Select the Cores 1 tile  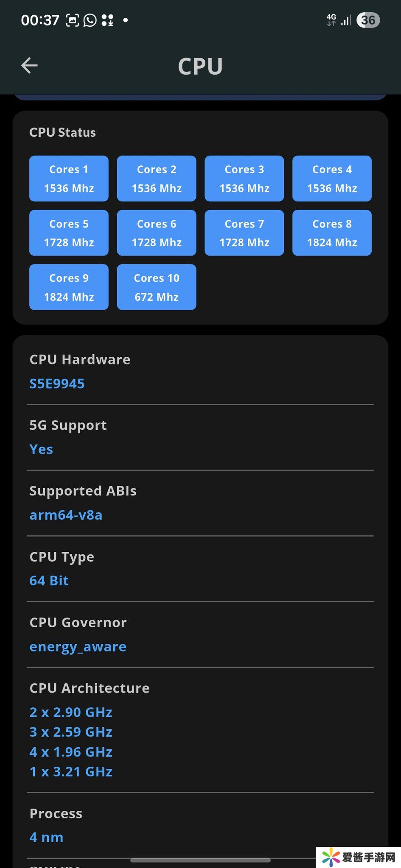(69, 178)
